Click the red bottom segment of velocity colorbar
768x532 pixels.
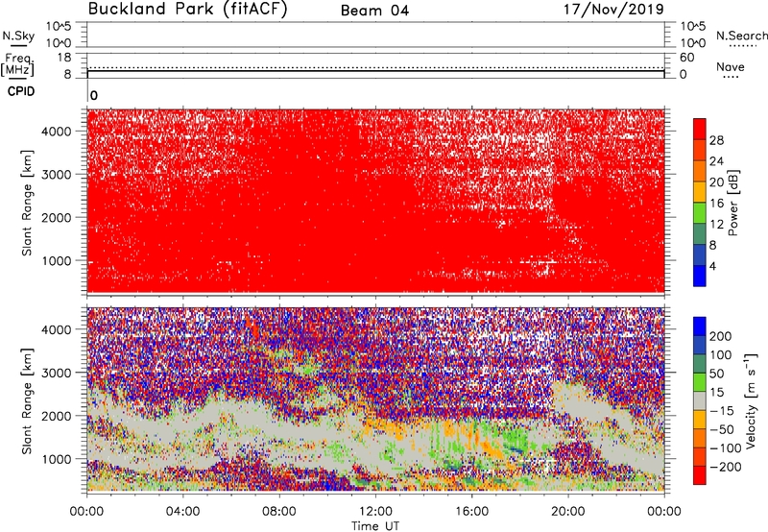coord(700,475)
